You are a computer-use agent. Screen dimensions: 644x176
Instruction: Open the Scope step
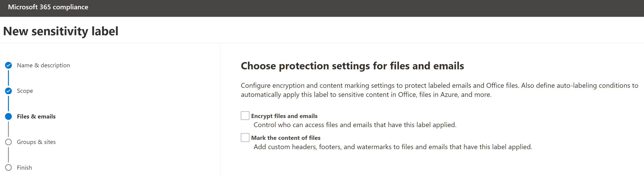tap(25, 91)
